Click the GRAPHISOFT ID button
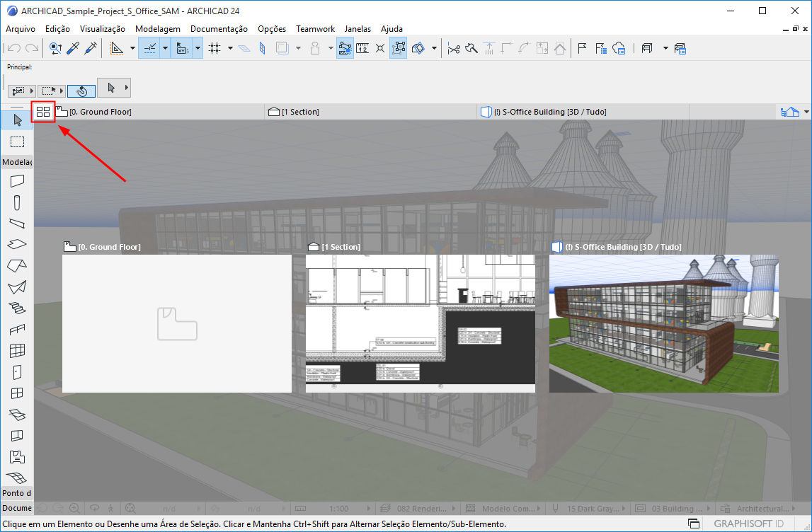 point(748,524)
